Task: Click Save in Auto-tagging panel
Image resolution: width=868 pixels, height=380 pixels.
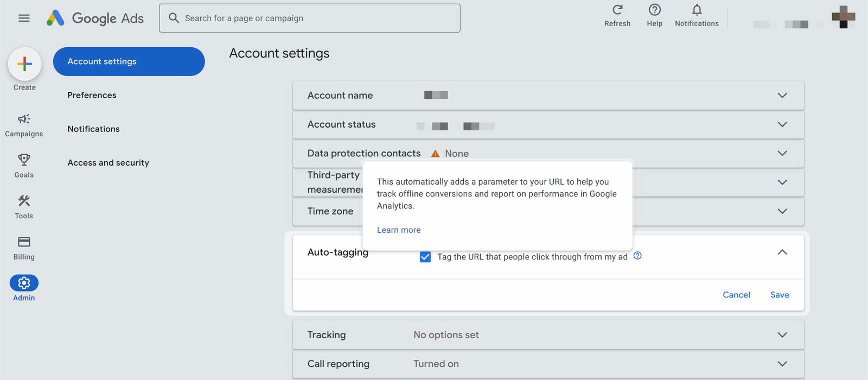Action: click(x=780, y=295)
